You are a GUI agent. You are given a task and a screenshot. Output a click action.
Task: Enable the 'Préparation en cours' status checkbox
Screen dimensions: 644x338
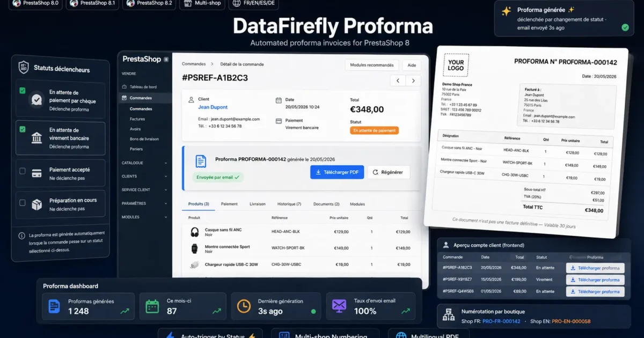tap(22, 203)
